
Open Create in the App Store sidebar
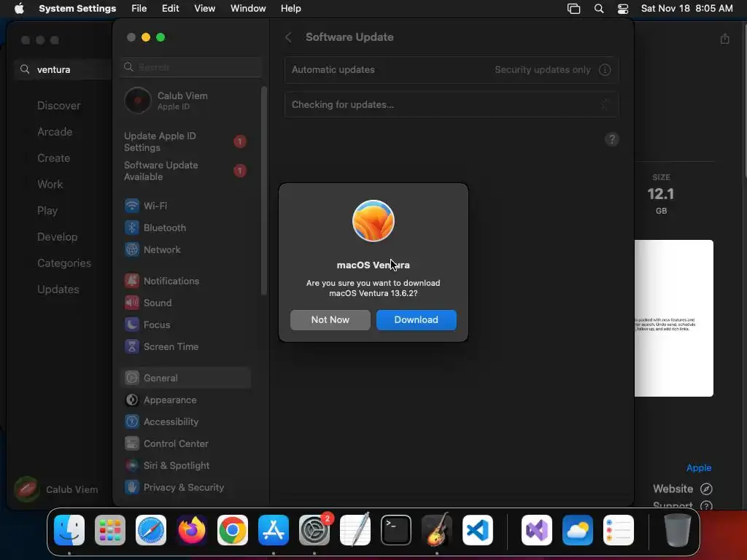pos(54,158)
